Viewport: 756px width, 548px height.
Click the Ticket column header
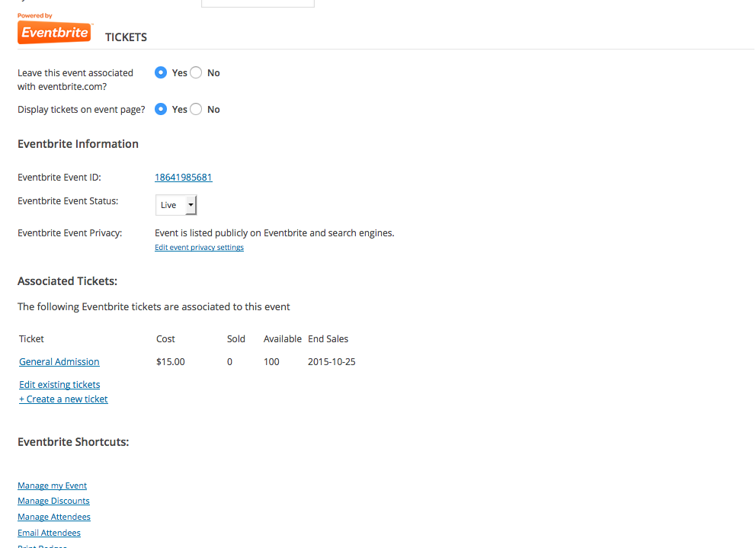pyautogui.click(x=32, y=339)
